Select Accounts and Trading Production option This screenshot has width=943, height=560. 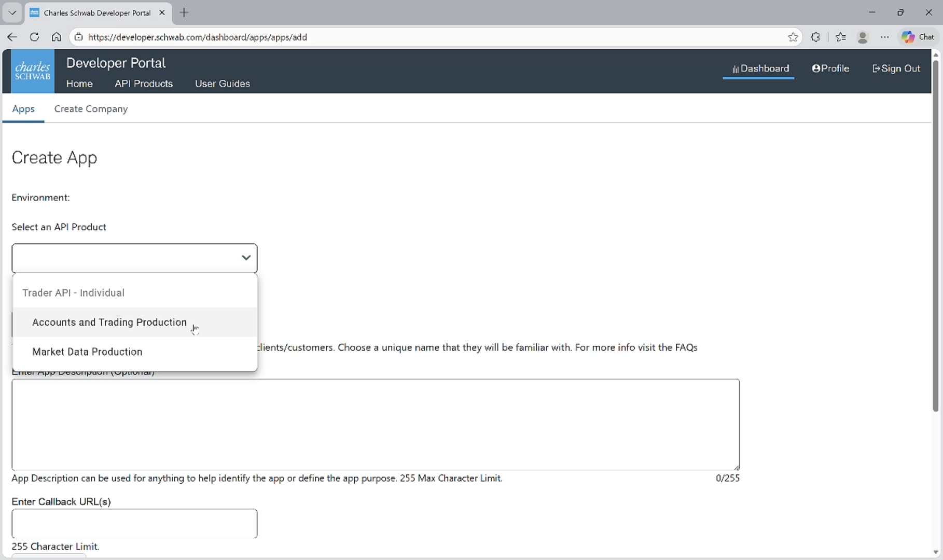click(109, 322)
